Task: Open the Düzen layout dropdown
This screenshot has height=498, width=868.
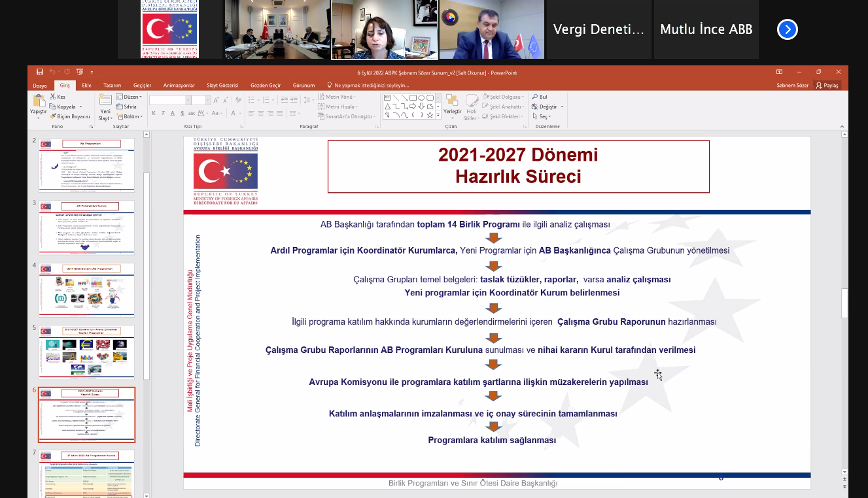Action: (129, 97)
